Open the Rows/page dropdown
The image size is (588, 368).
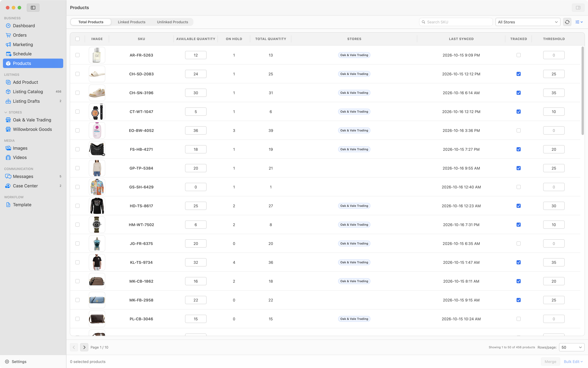(x=572, y=347)
